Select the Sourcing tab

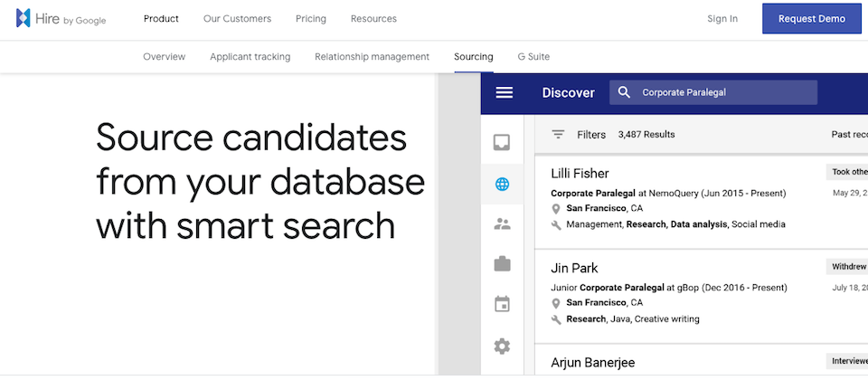(x=473, y=56)
